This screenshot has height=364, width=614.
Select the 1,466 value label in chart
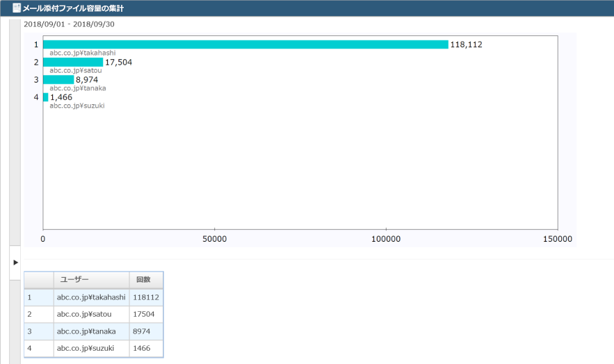tap(60, 97)
